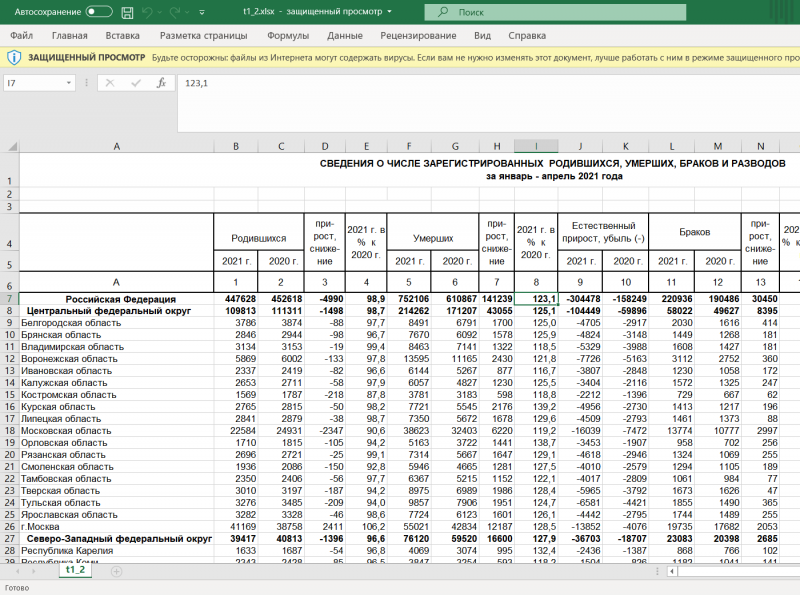Viewport: 800px width, 595px height.
Task: Select row 27 header
Action: tap(9, 538)
